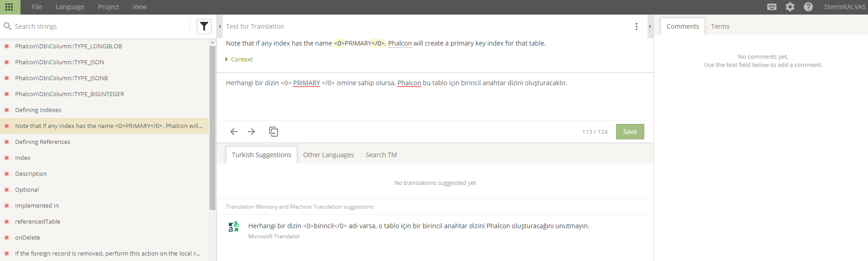Open the strings filter funnel
This screenshot has height=261, width=868.
[x=204, y=26]
